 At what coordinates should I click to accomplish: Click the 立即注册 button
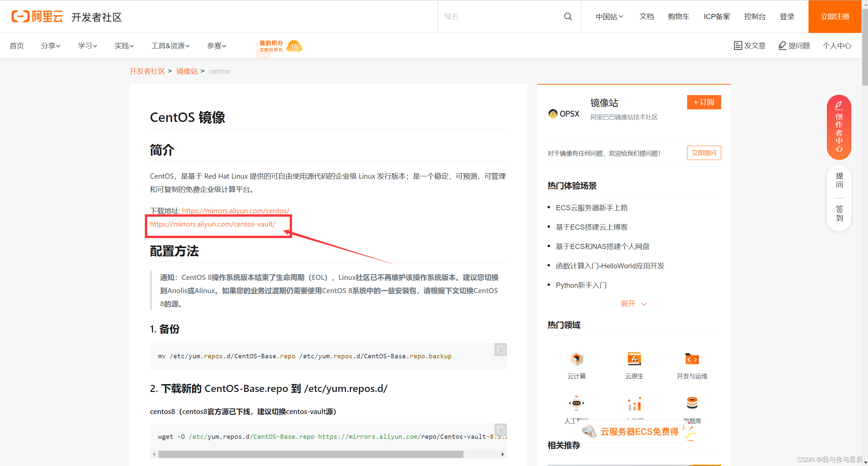(835, 17)
